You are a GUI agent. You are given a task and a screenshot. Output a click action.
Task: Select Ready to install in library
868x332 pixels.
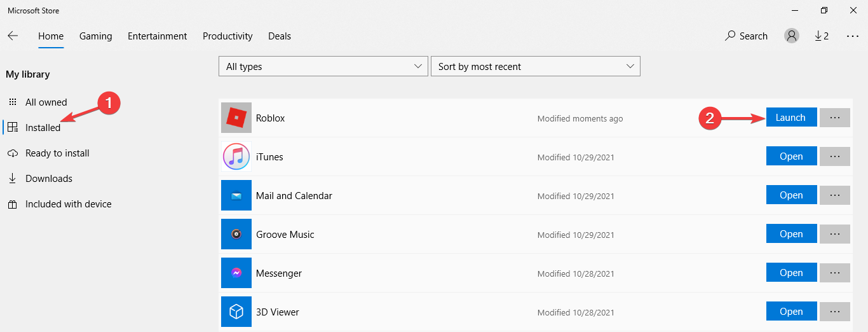[x=57, y=153]
